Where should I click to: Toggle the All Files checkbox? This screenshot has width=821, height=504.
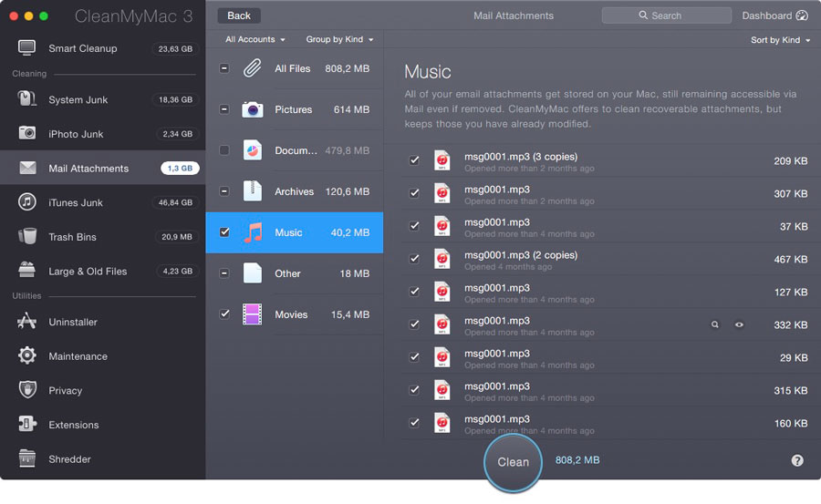point(224,68)
